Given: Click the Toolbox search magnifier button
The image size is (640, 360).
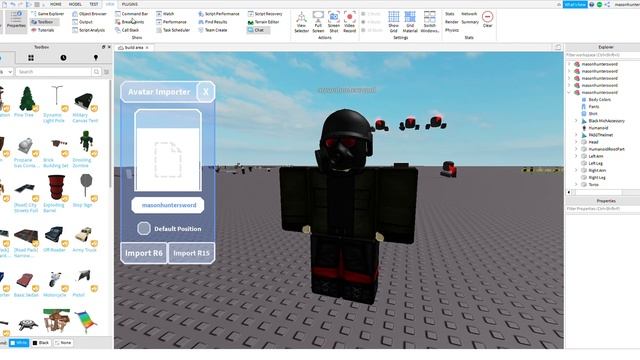Looking at the screenshot, I should (96, 72).
